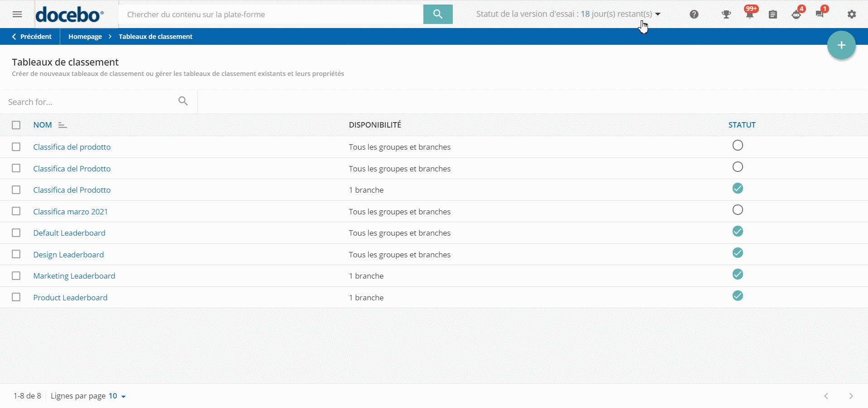Open the Design Leaderboard link

coord(68,255)
